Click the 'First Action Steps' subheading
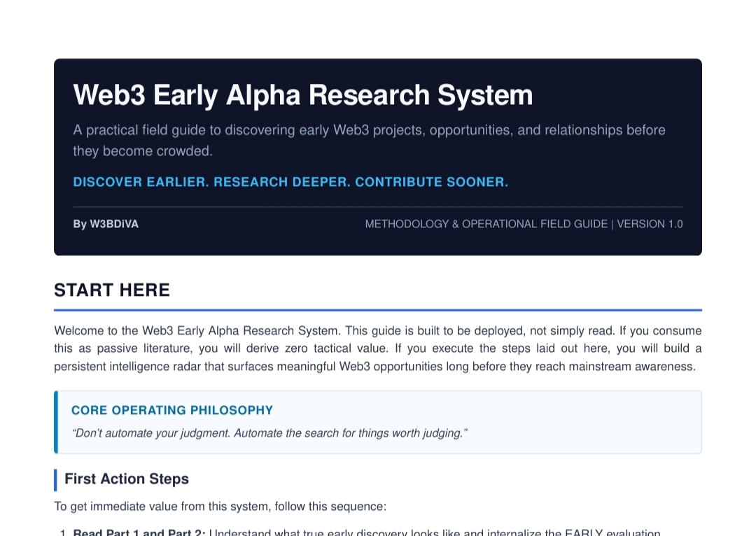The width and height of the screenshot is (756, 536). 126,479
